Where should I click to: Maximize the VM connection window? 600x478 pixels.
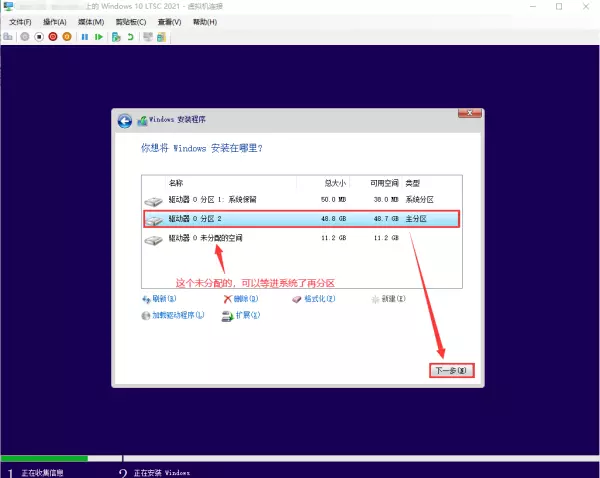click(x=559, y=7)
